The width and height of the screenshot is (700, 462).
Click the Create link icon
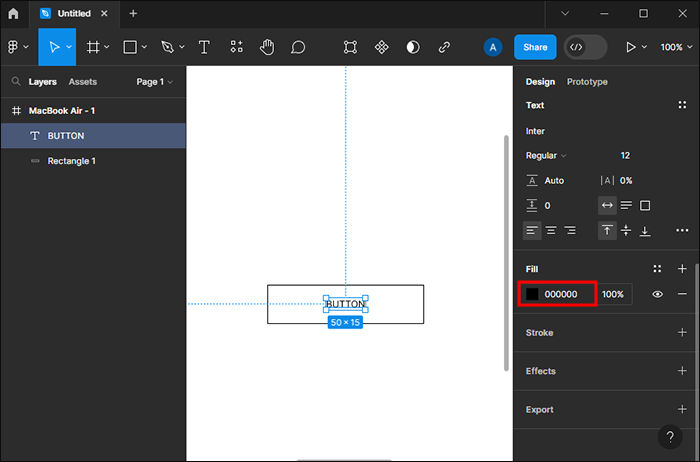coord(444,47)
